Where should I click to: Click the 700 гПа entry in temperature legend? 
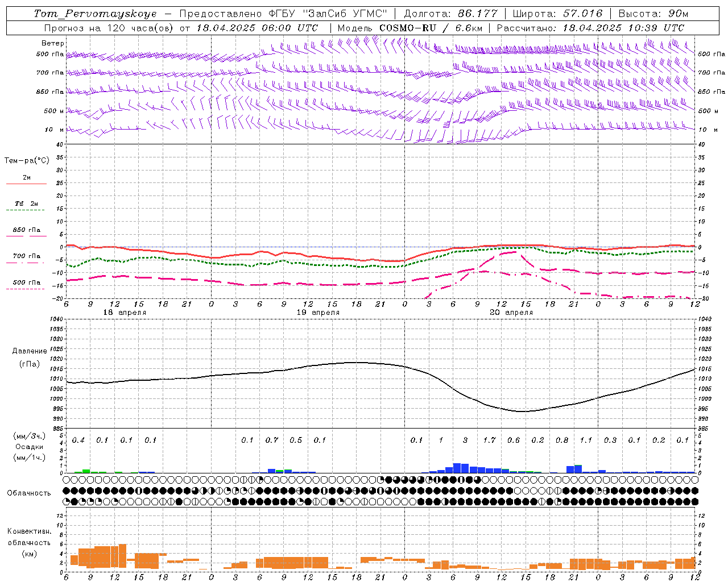point(27,256)
